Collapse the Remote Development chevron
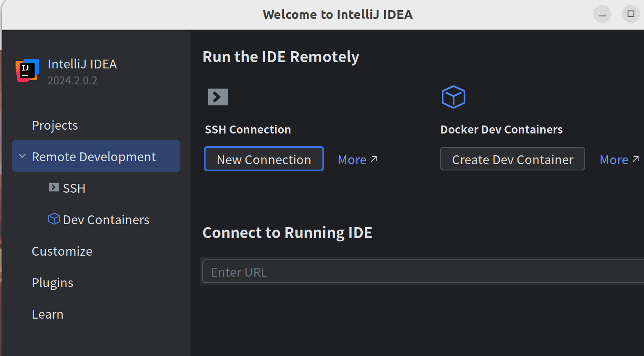Screen dimensions: 644x356 [x=23, y=156]
